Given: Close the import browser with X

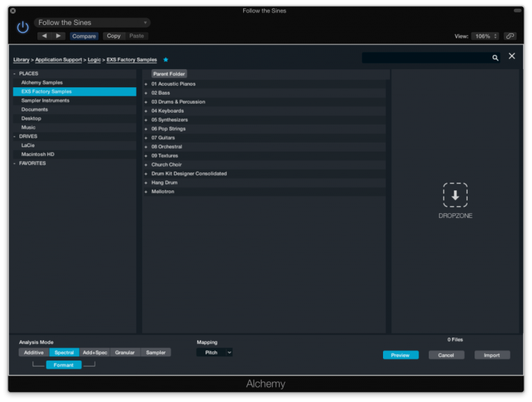Looking at the screenshot, I should 512,56.
